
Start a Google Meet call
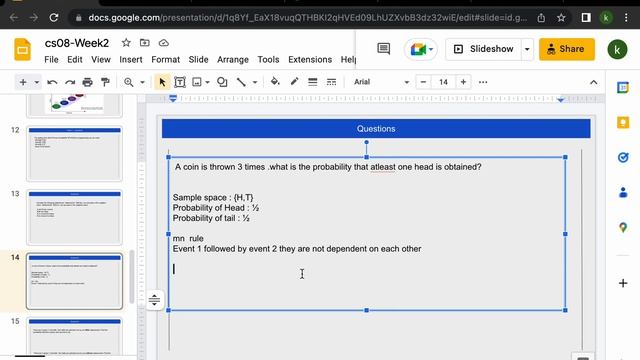tap(418, 49)
